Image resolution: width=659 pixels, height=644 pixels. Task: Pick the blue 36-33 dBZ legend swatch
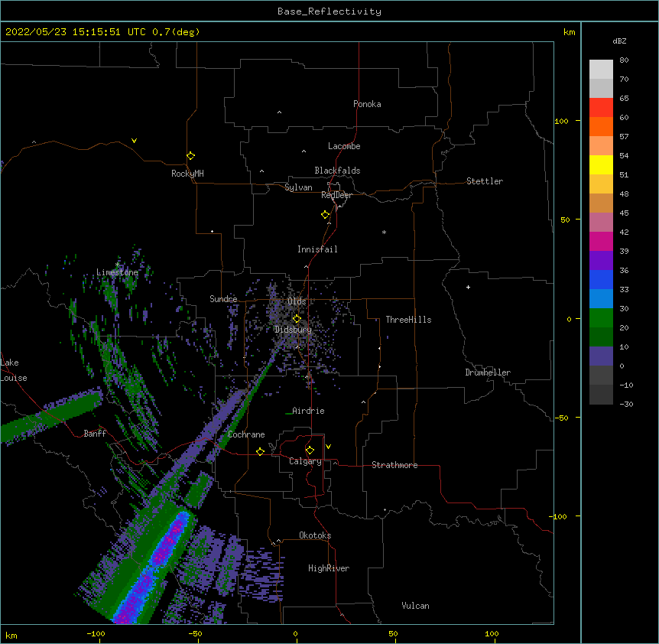(601, 279)
